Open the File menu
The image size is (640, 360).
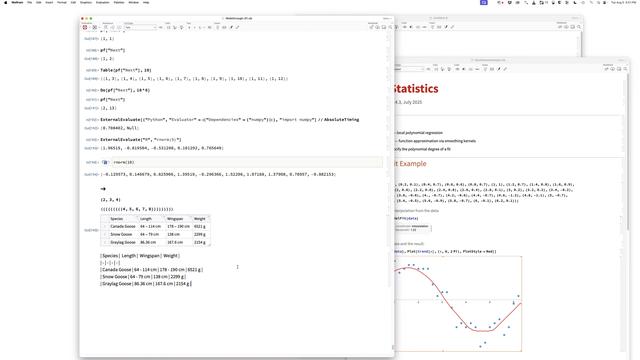point(29,2)
